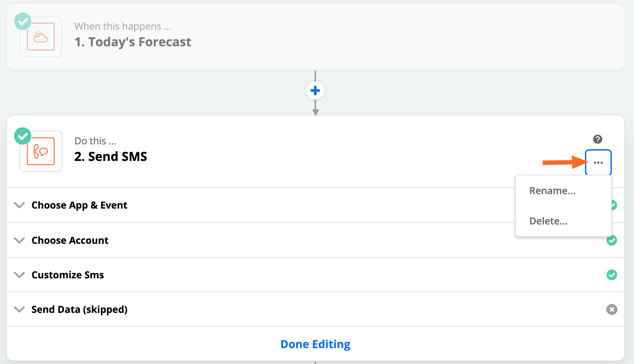Click Customize Sms green status check
Image resolution: width=634 pixels, height=364 pixels.
612,275
